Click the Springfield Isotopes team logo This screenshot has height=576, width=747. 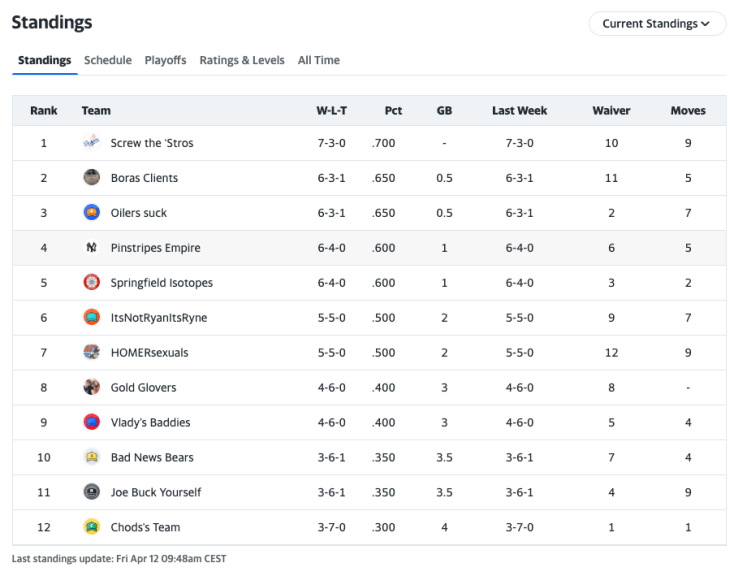(91, 283)
